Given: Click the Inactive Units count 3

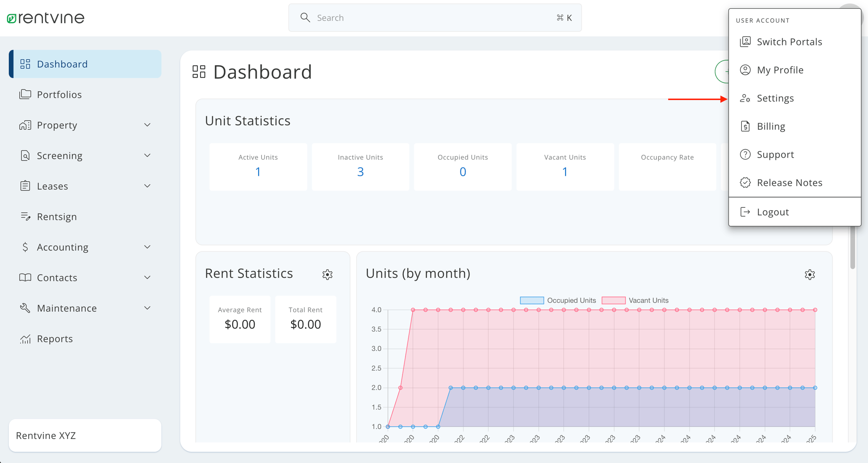Looking at the screenshot, I should 360,172.
